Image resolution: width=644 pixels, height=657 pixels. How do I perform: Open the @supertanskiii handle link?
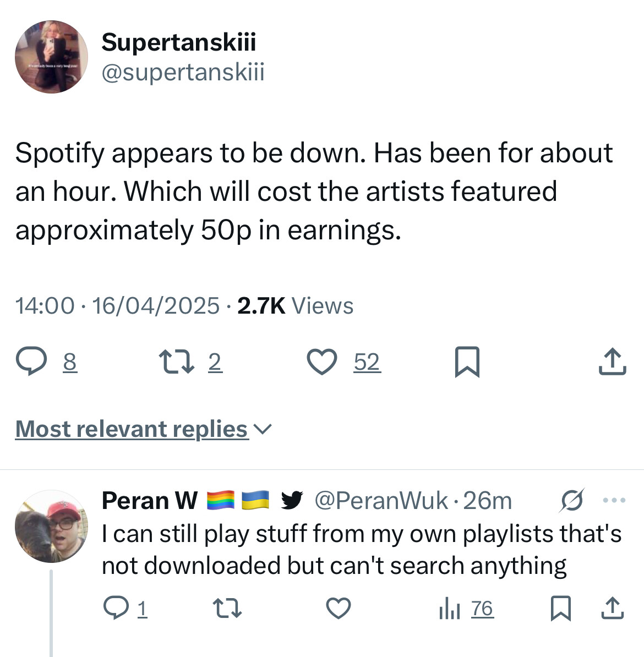pos(183,72)
